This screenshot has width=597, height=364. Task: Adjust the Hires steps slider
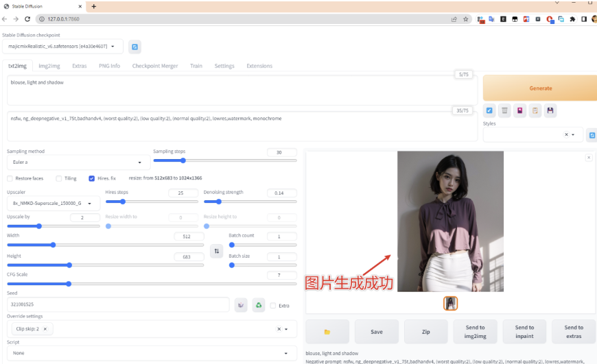point(152,202)
